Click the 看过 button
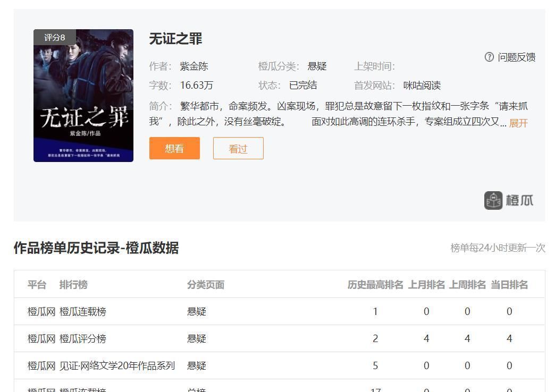The height and width of the screenshot is (392, 555). point(238,149)
